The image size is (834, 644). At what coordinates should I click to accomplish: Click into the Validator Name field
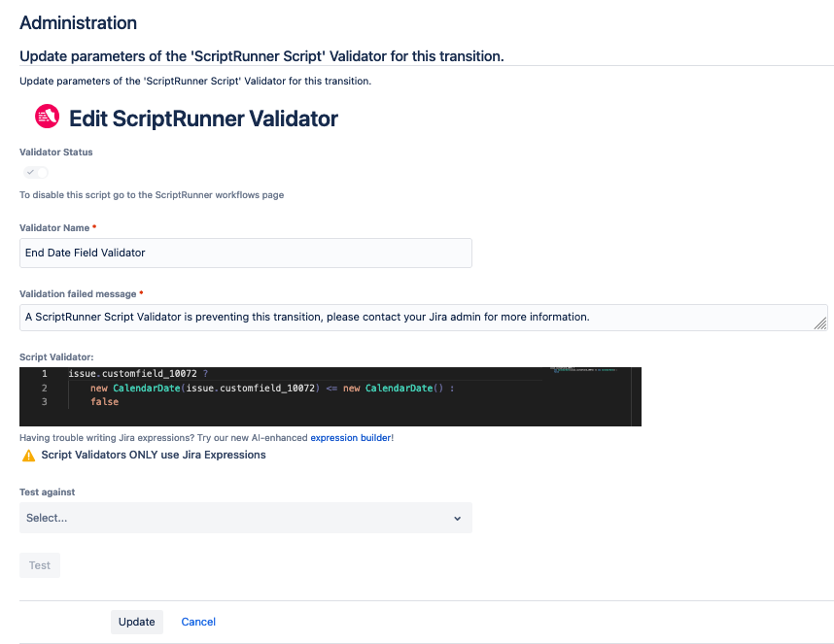245,253
